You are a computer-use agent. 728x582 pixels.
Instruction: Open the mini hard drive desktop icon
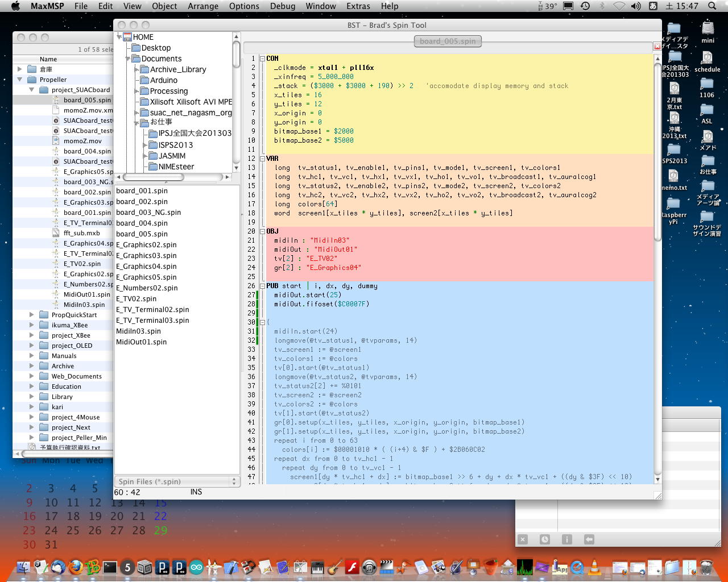coord(708,29)
